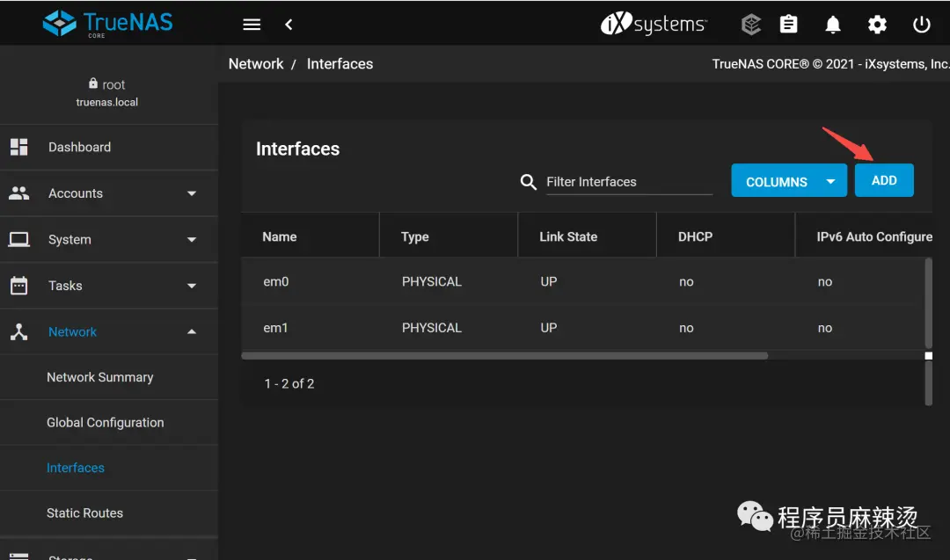Viewport: 950px width, 560px height.
Task: Click the ADD button
Action: [884, 180]
